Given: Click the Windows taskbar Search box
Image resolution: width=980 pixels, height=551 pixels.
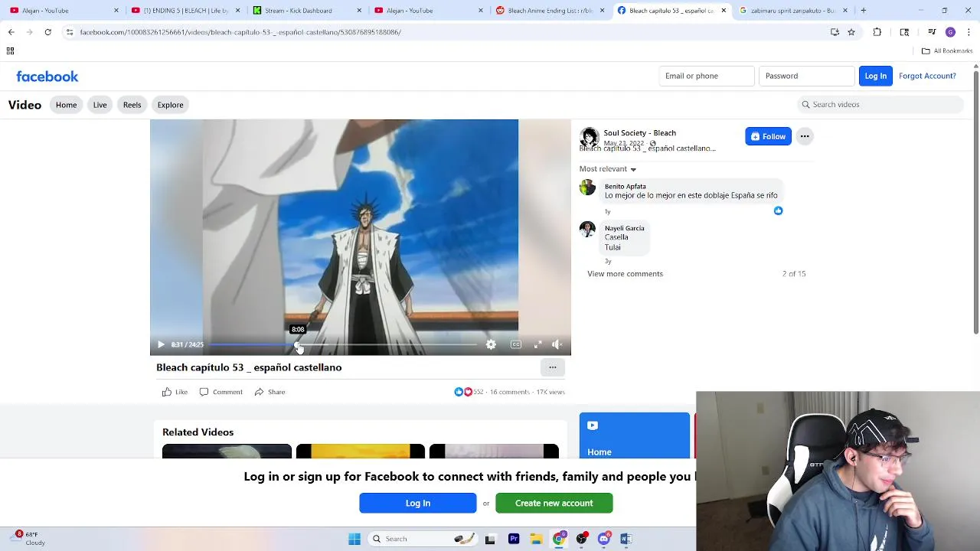Looking at the screenshot, I should (x=423, y=539).
